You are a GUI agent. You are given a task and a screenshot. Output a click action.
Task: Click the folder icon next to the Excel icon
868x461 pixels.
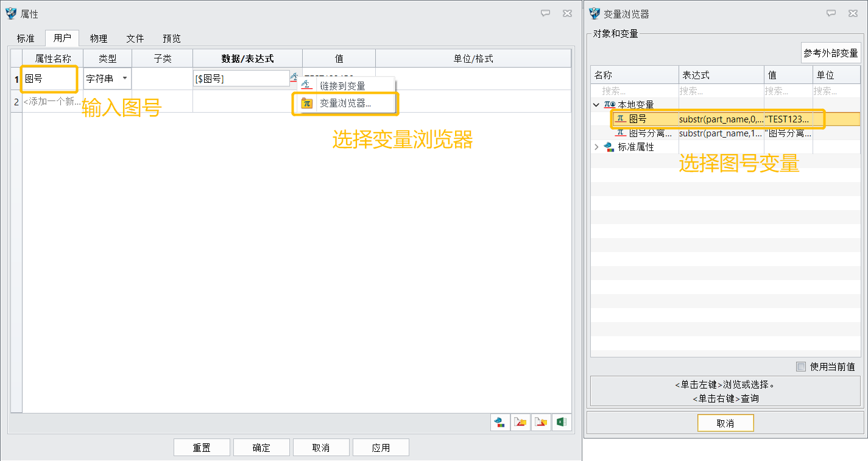(x=541, y=423)
